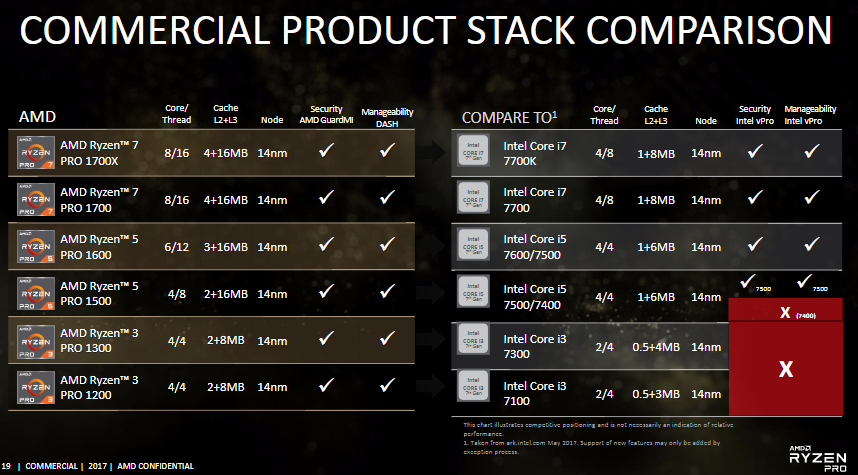Click the Ryzen 5 PRO 1500 badge icon
The image size is (858, 475).
[x=36, y=294]
